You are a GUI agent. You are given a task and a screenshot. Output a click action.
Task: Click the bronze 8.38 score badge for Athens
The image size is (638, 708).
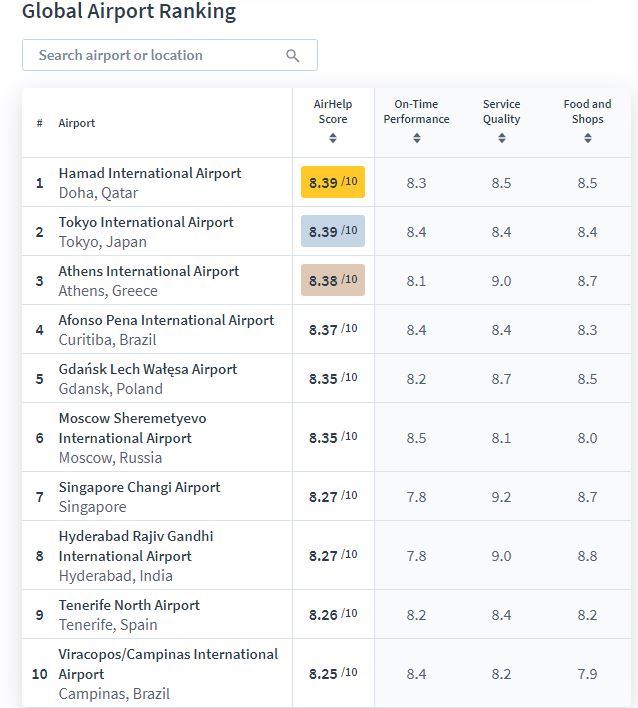click(x=333, y=281)
